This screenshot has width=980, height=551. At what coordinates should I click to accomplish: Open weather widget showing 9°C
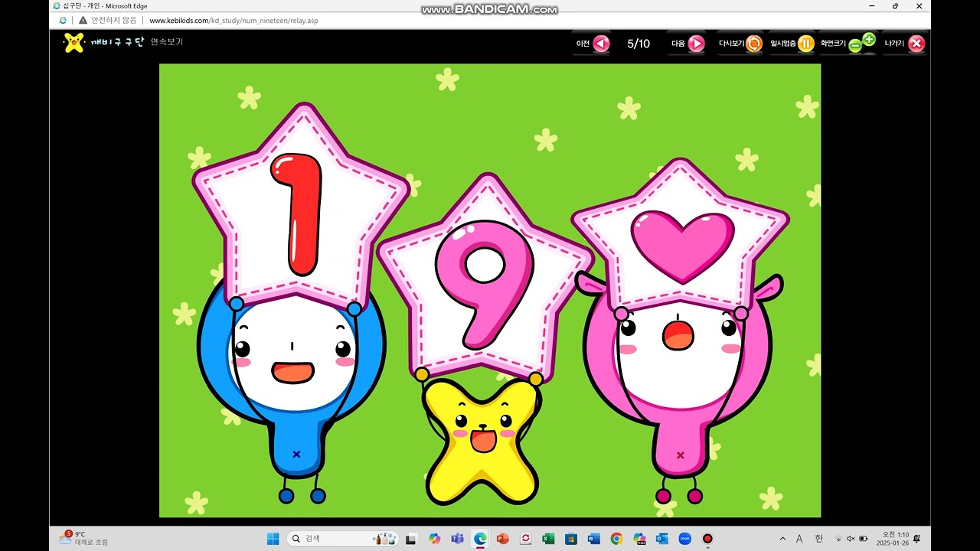click(84, 538)
